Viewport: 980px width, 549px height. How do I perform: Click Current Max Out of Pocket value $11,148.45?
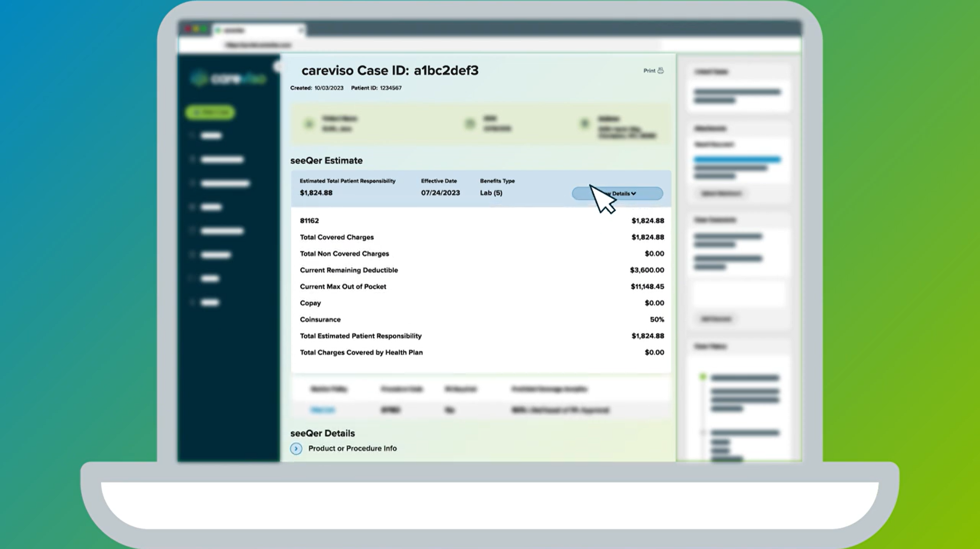[648, 287]
